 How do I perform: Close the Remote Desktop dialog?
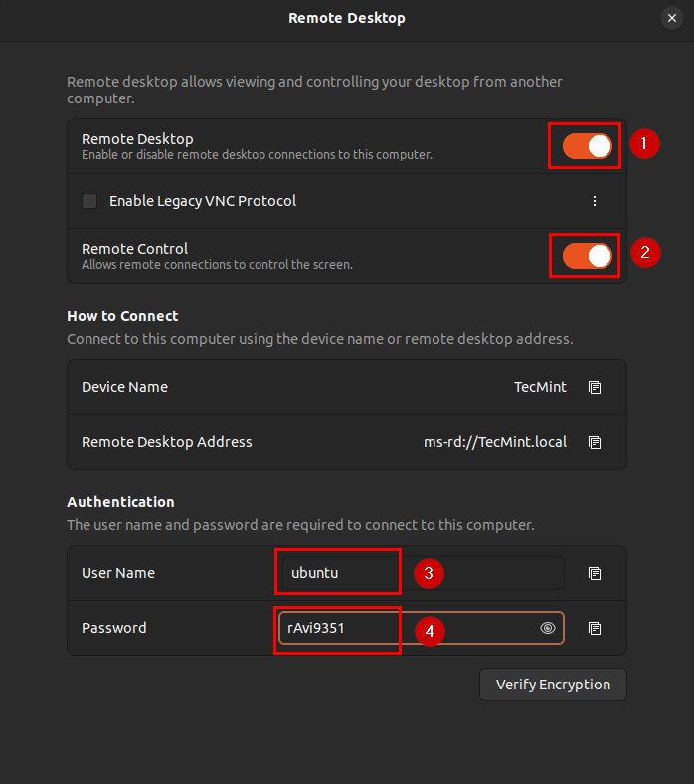(670, 18)
